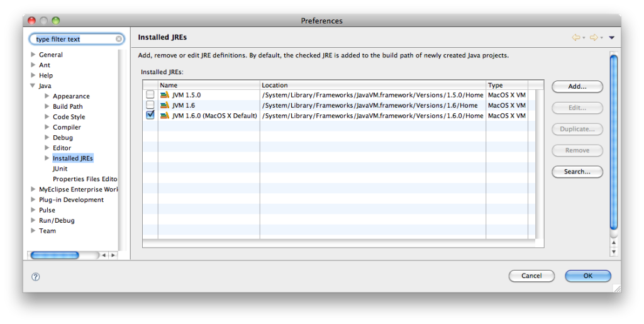The width and height of the screenshot is (644, 324).
Task: Select the Build Path preference page
Action: [x=68, y=106]
